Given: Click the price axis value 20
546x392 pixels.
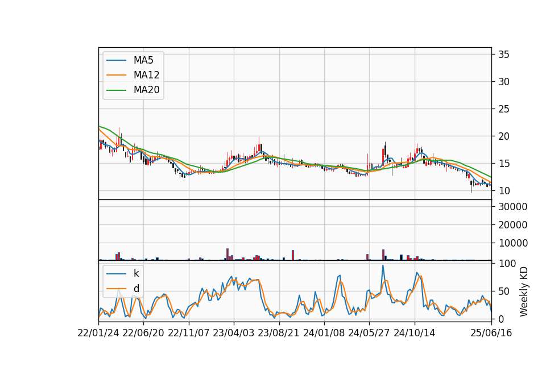Looking at the screenshot, I should pyautogui.click(x=503, y=136).
